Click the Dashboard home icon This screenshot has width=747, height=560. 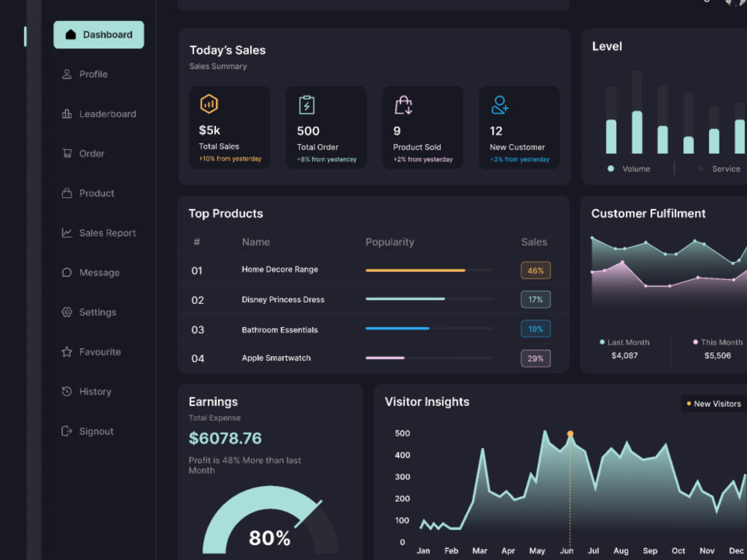click(70, 34)
